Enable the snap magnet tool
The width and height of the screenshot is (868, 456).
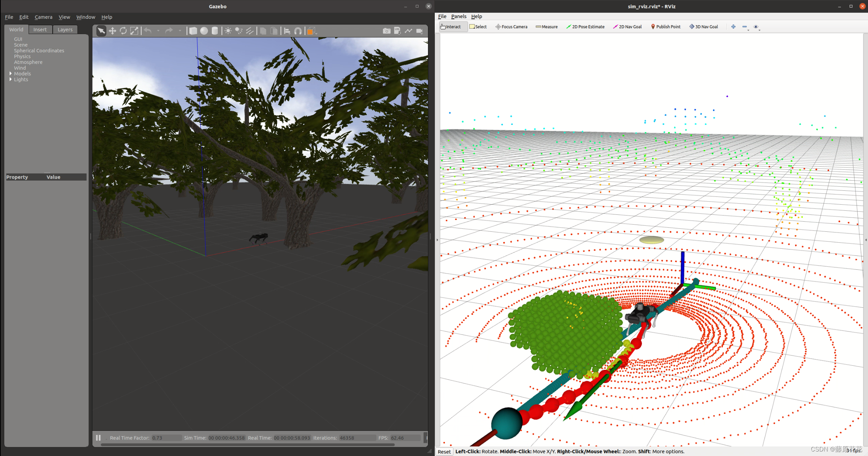click(x=298, y=31)
